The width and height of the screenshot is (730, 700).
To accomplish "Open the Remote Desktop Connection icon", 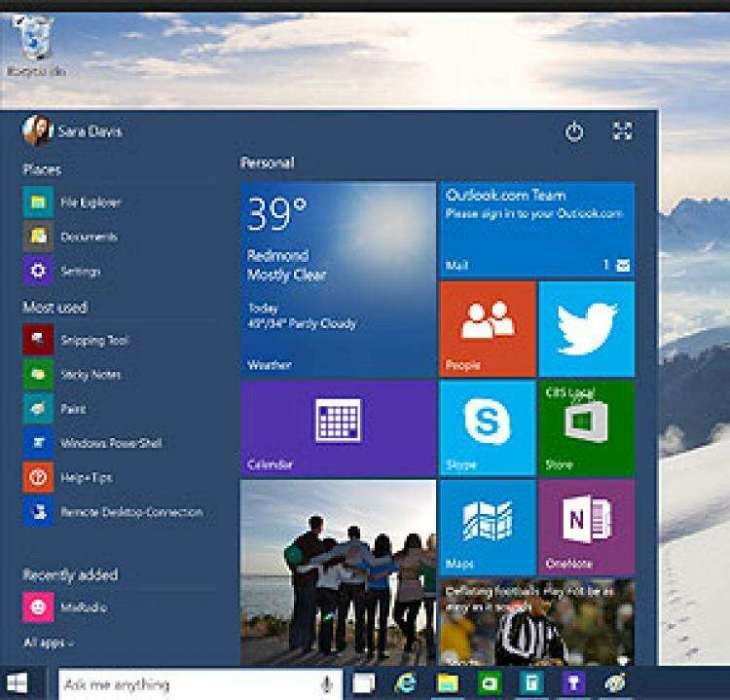I will tap(38, 512).
